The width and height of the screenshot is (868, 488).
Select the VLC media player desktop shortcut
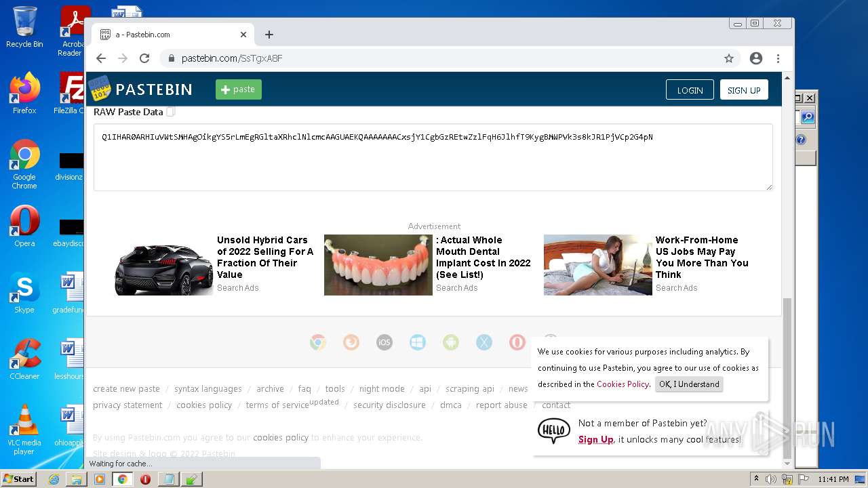coord(24,429)
